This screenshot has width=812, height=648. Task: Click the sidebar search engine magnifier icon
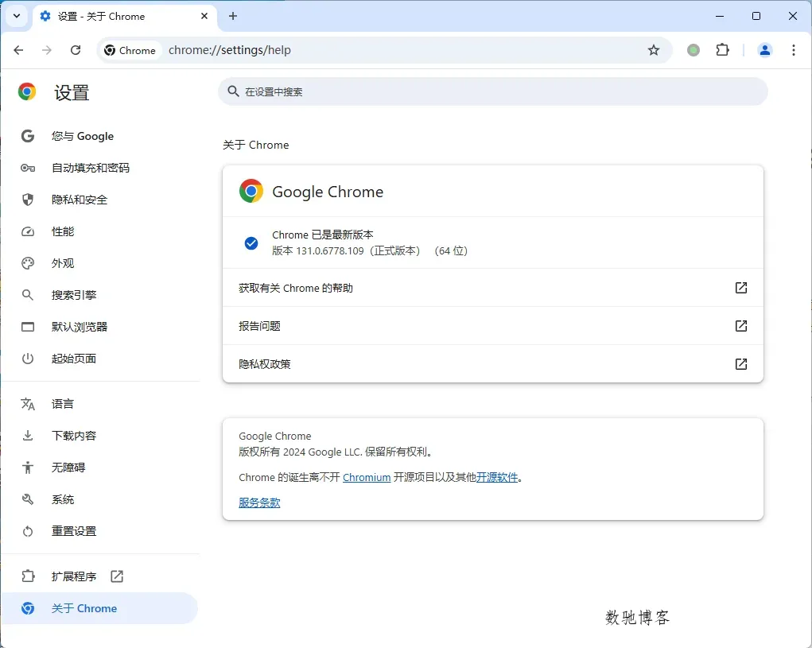pyautogui.click(x=28, y=295)
